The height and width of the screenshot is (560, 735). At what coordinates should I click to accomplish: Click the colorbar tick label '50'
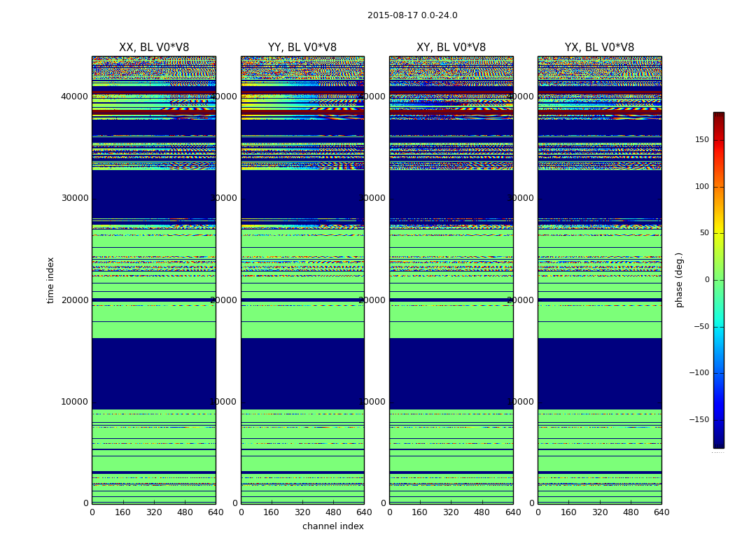[x=703, y=233]
